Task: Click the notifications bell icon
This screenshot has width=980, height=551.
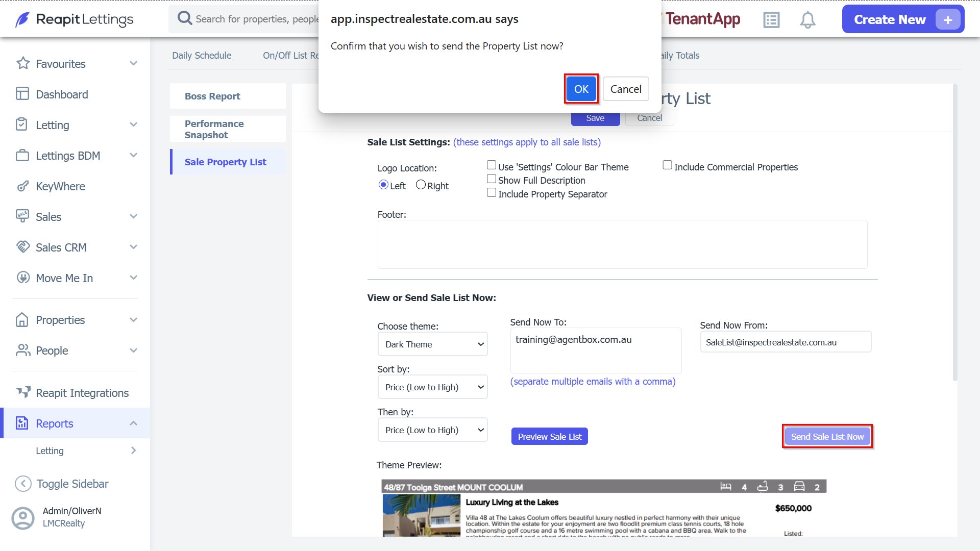Action: (807, 20)
